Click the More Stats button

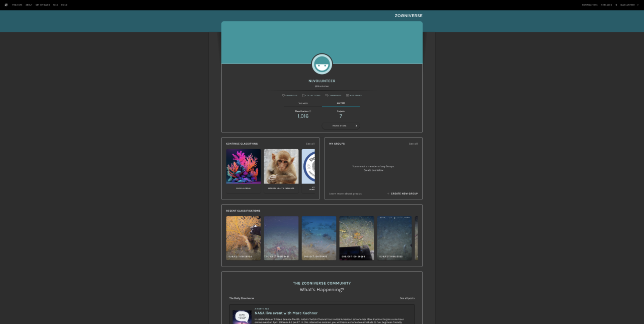pos(341,125)
